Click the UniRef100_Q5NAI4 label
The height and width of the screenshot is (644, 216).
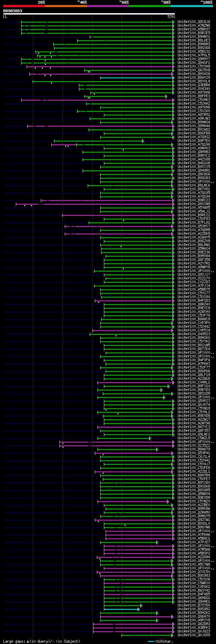[194, 249]
